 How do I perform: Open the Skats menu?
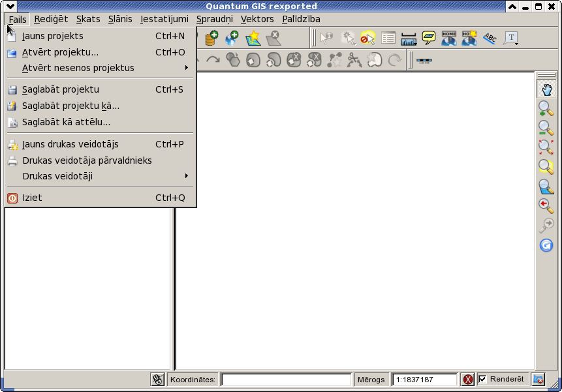click(x=88, y=19)
